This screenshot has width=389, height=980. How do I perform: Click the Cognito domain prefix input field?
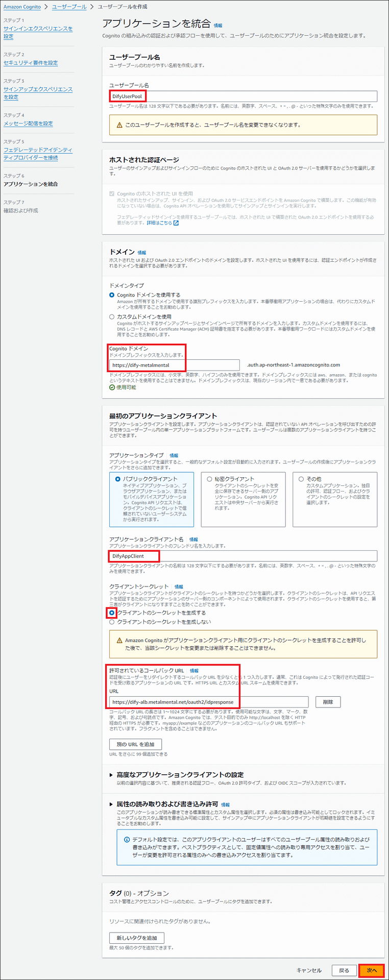point(174,365)
